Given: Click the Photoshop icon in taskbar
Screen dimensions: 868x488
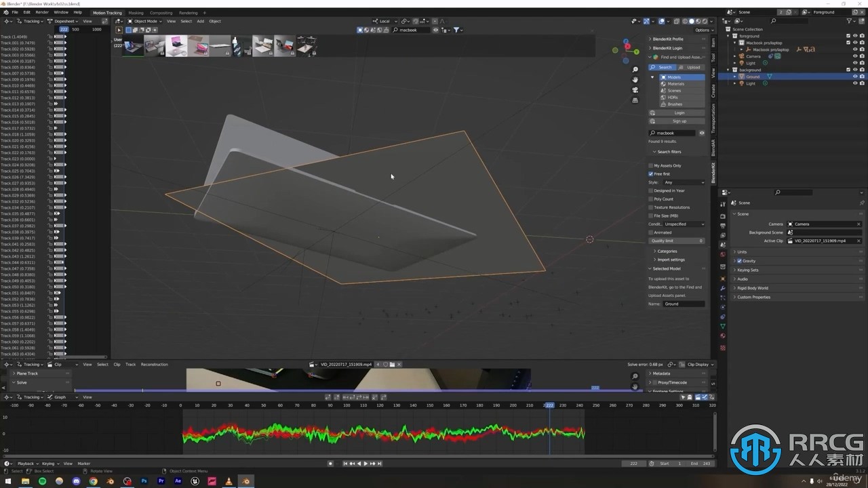Looking at the screenshot, I should (x=144, y=481).
